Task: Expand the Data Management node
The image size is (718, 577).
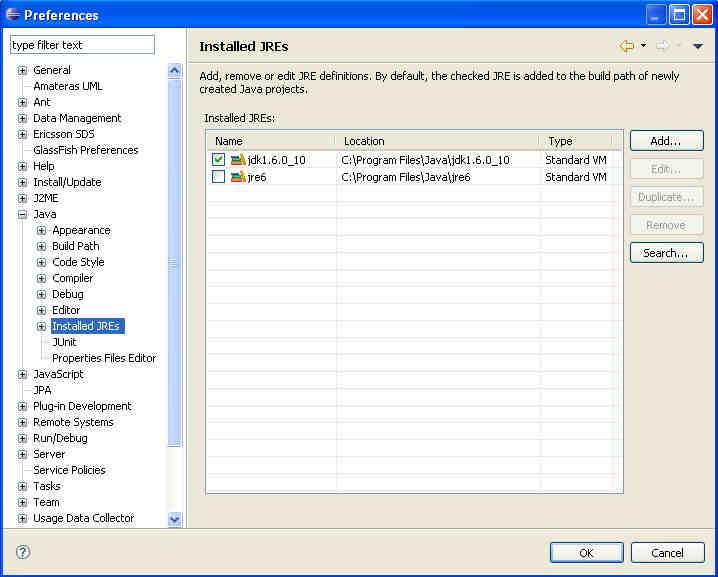Action: point(22,119)
